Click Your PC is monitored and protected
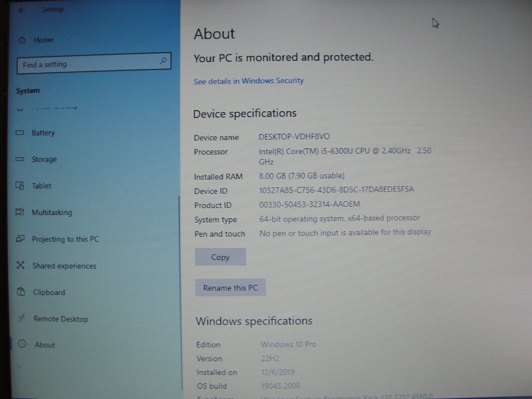Image resolution: width=532 pixels, height=399 pixels. 284,58
